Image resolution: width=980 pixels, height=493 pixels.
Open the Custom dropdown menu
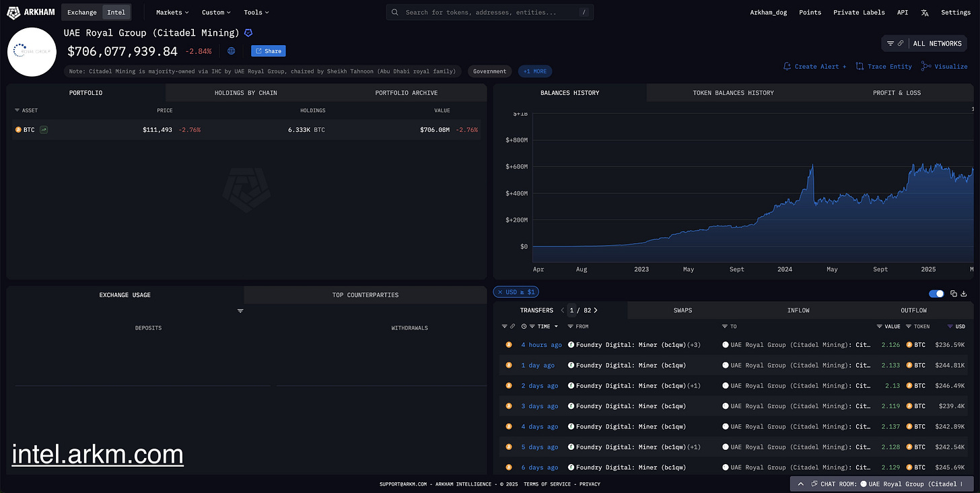(x=216, y=12)
